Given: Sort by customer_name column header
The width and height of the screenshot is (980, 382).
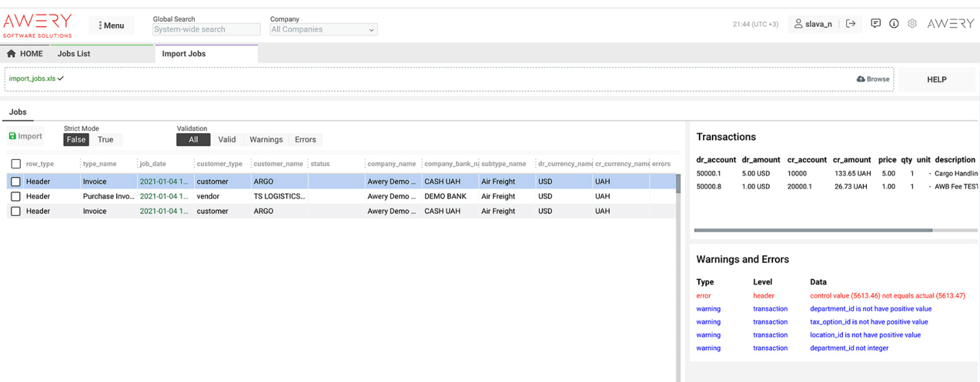Looking at the screenshot, I should [x=278, y=164].
